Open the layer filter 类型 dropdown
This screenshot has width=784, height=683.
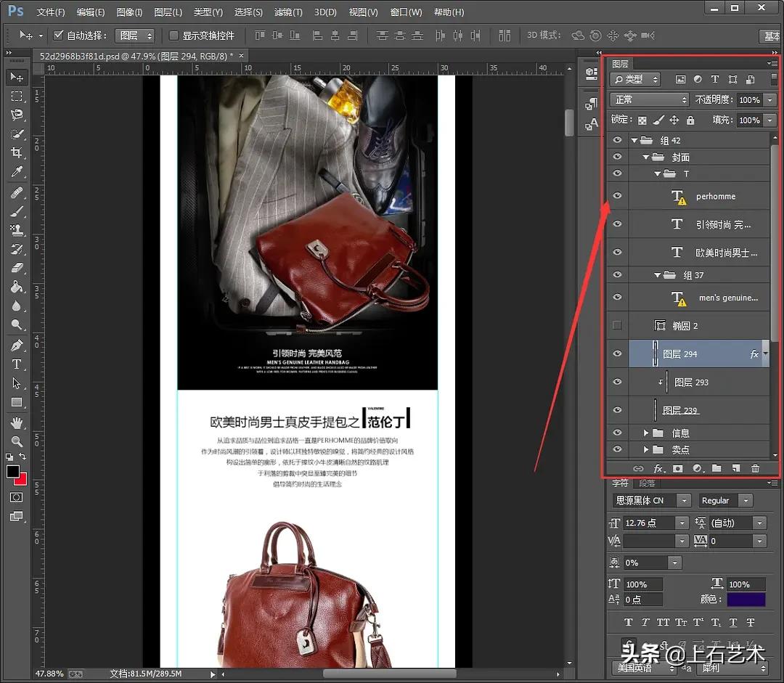point(635,79)
